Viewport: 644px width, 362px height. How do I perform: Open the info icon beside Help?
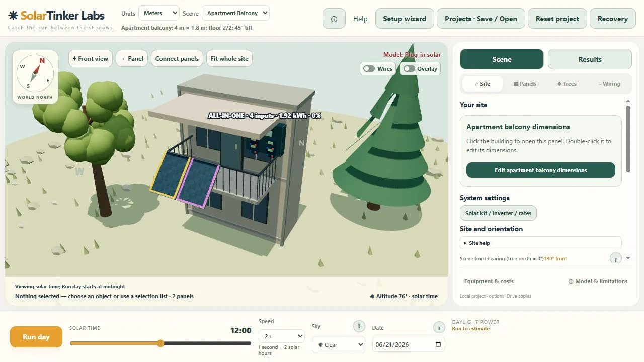tap(334, 19)
